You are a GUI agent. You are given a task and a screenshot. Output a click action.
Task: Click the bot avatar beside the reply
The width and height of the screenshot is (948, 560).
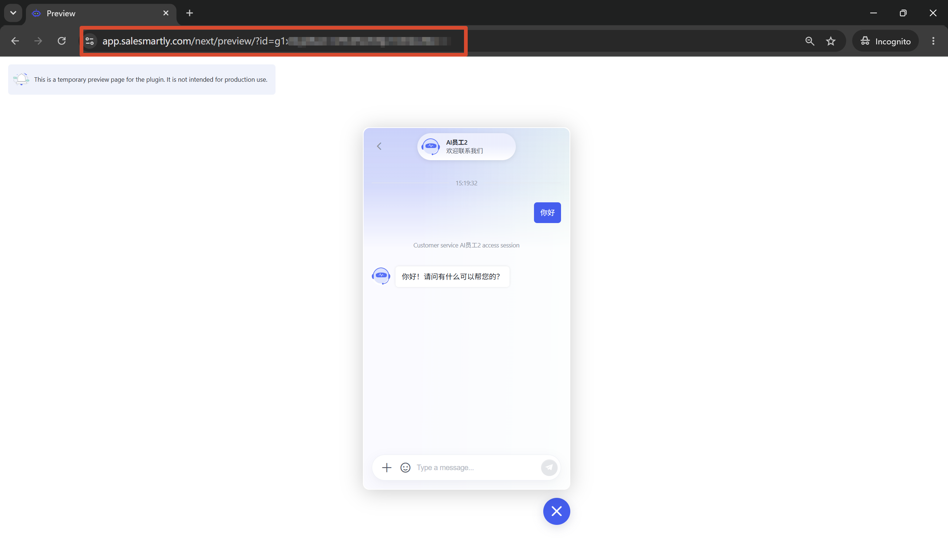click(381, 276)
